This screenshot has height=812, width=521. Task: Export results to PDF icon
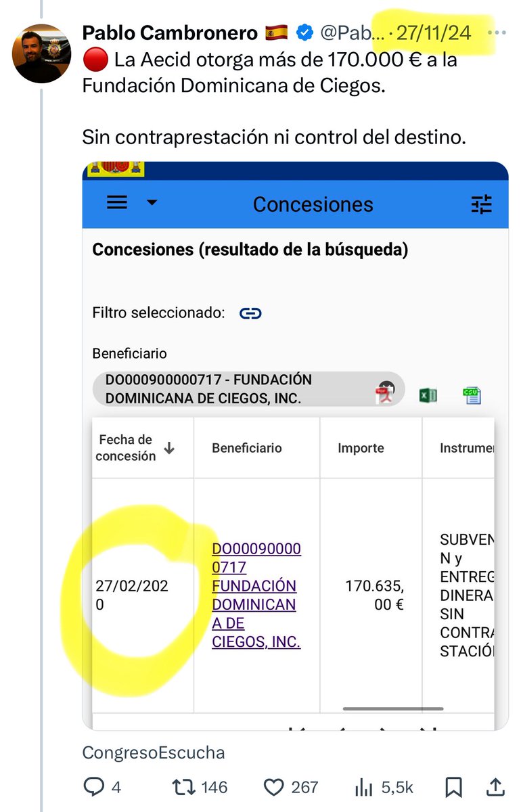[385, 394]
